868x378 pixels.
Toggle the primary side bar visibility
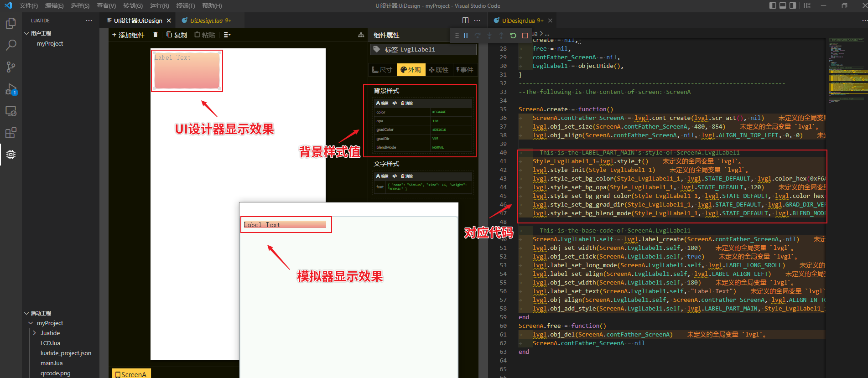tap(773, 5)
